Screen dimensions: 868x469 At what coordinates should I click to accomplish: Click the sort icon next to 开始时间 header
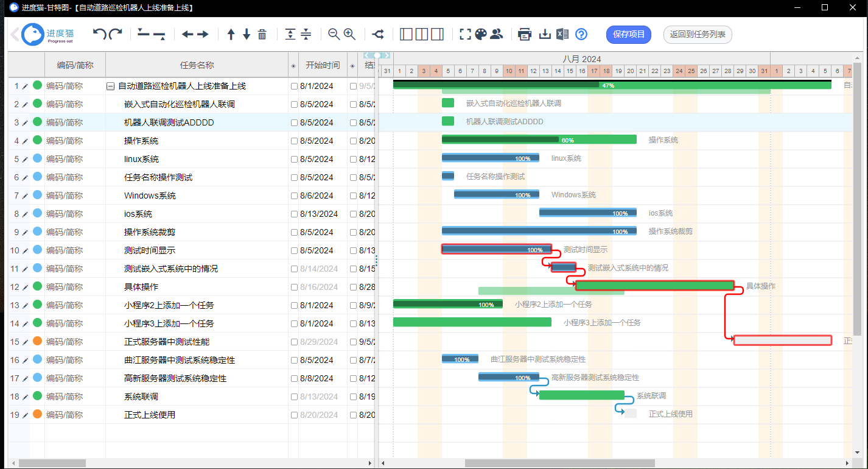[293, 66]
